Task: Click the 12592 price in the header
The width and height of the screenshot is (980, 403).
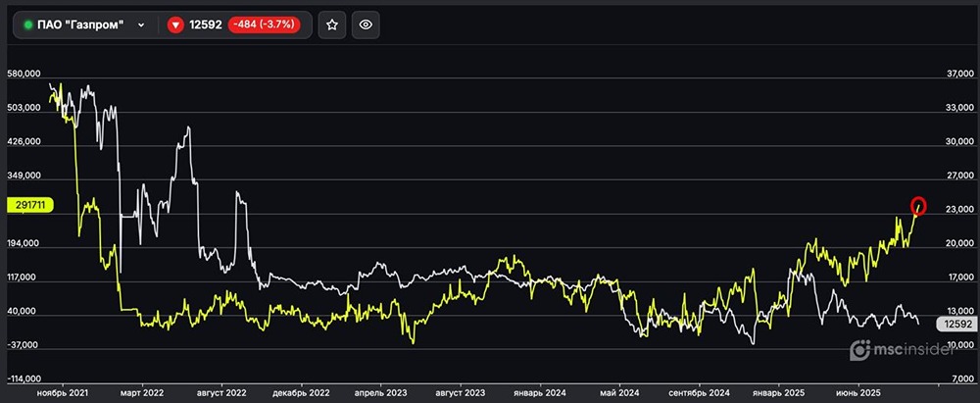Action: coord(206,25)
